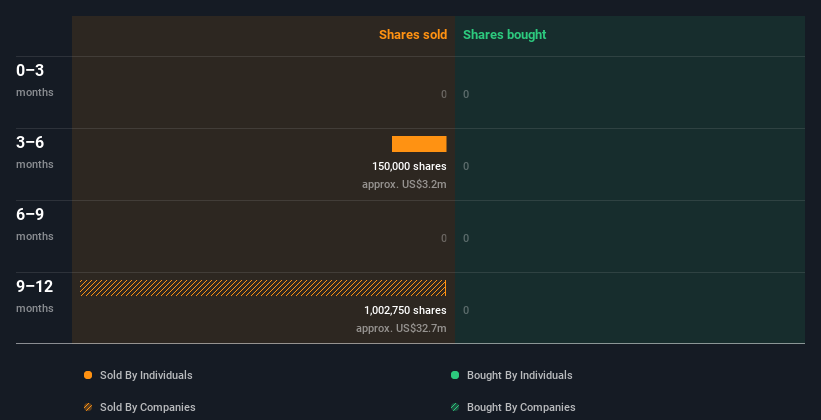Click the '6–9' months row label
Viewport: 821px width, 420px height.
30,214
